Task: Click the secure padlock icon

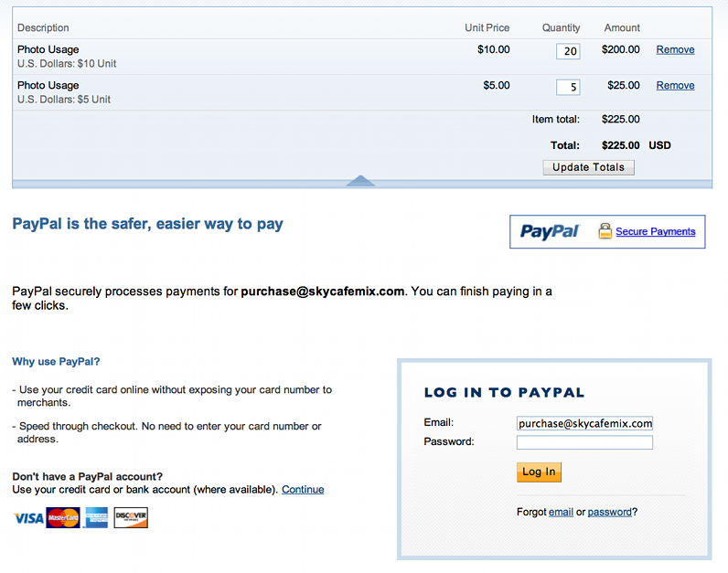Action: point(605,231)
